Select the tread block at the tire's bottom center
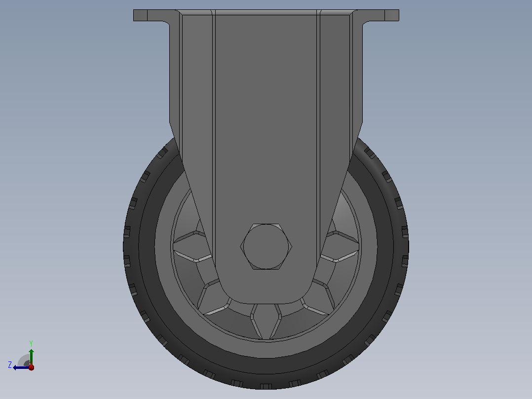Screen dimensions: 532x399 click(x=266, y=387)
